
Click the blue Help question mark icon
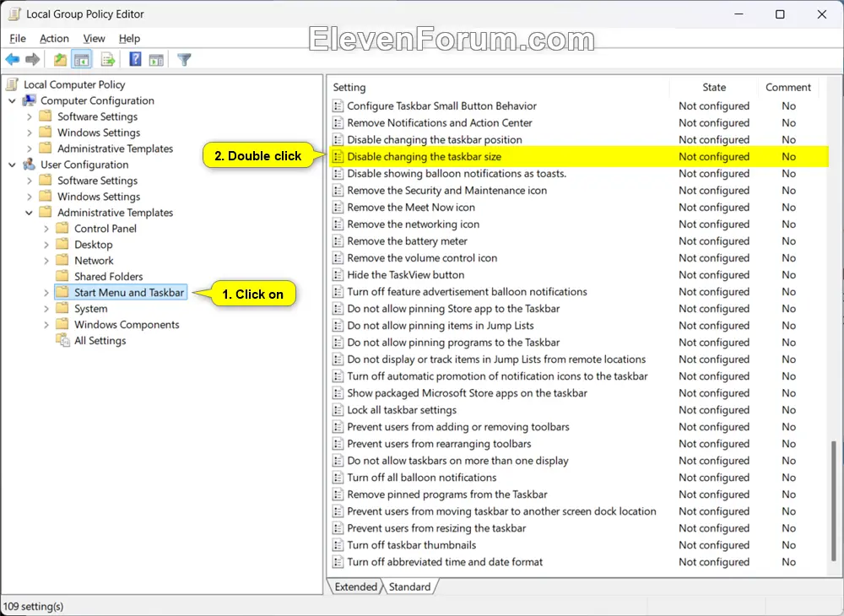tap(135, 59)
